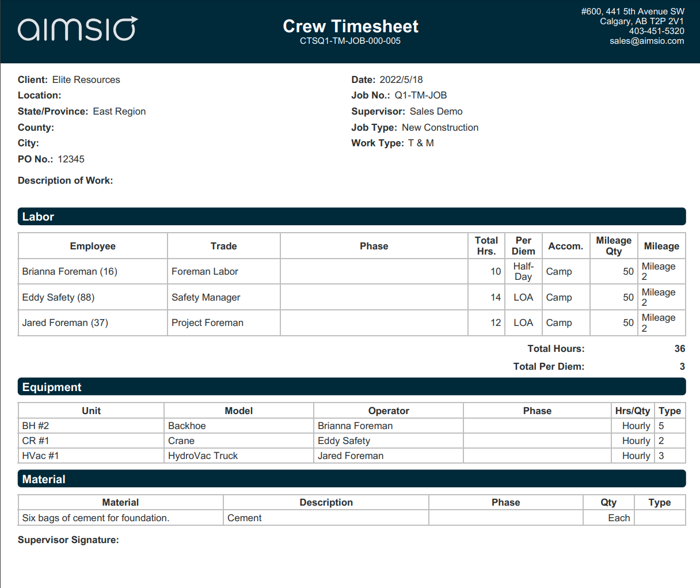Click the Crew Timesheet title
Screen dimensions: 700x588
351,26
